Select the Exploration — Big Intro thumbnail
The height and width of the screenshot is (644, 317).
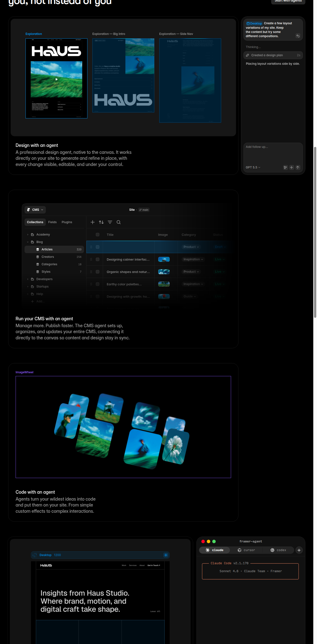coord(123,76)
